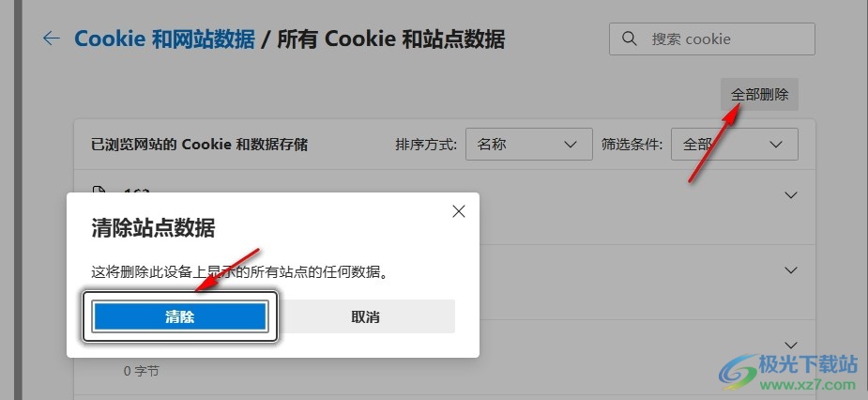Click the 全部删除 button
Screen dimensions: 868x400
click(759, 94)
